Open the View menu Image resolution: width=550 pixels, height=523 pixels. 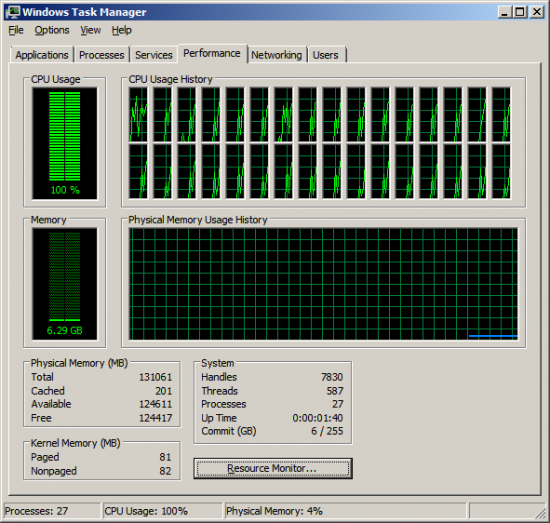[x=90, y=30]
